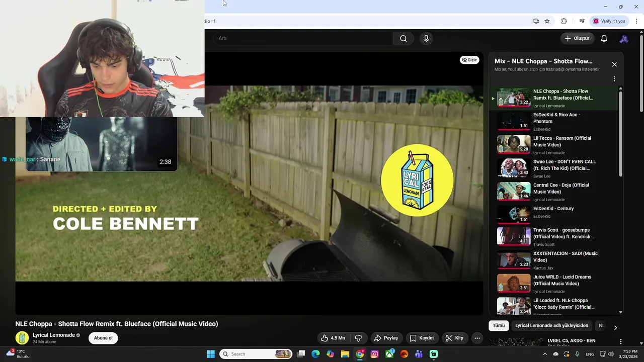Open the LVBEL C5, AKDO - BEN suggestion

pos(572,341)
